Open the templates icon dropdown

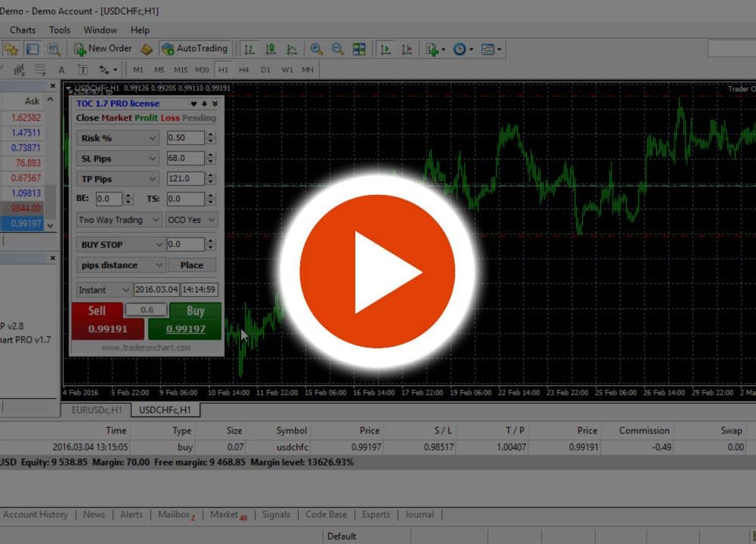[x=491, y=49]
